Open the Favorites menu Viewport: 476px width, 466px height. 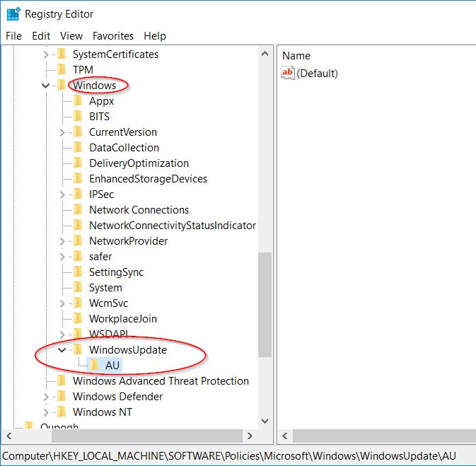pyautogui.click(x=113, y=36)
